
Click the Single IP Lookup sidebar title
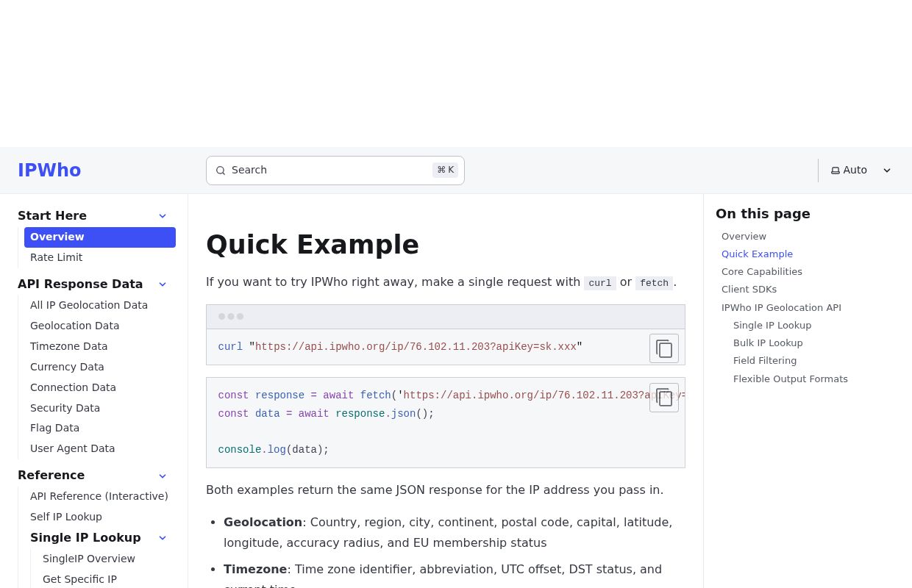tap(85, 538)
